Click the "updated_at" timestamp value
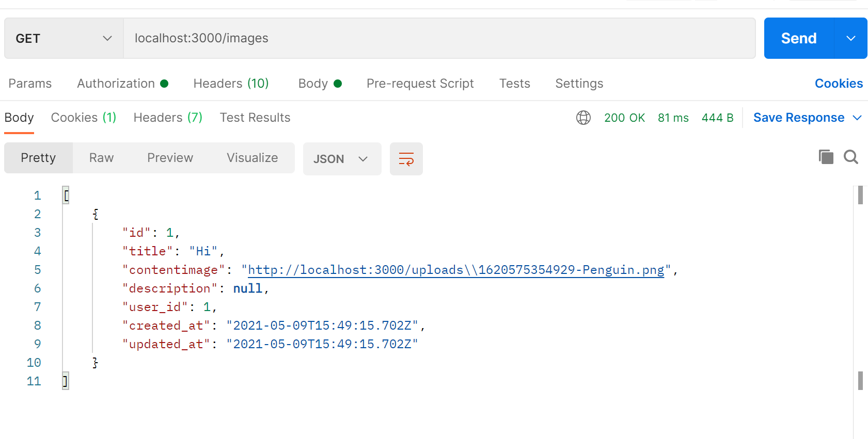This screenshot has height=439, width=868. pyautogui.click(x=322, y=344)
